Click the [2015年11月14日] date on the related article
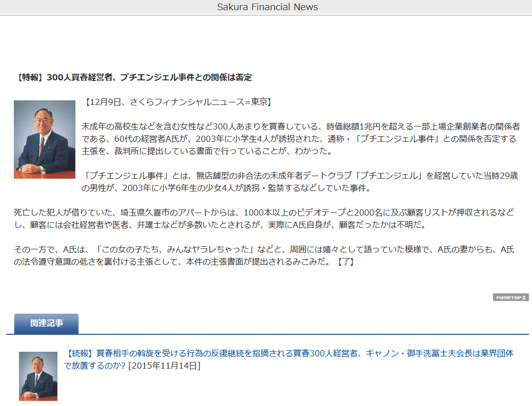Screen dimensions: 532x406 [164, 366]
